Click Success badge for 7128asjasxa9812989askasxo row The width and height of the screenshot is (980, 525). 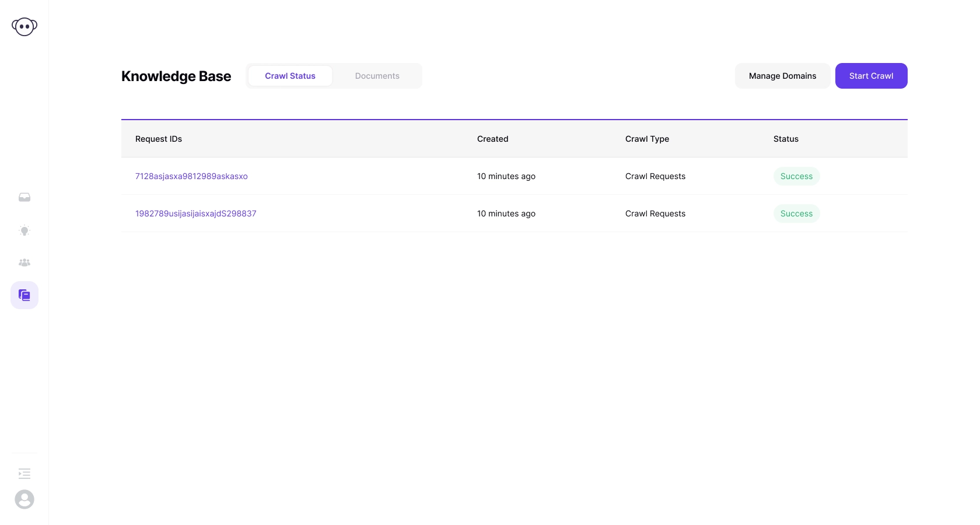[796, 176]
